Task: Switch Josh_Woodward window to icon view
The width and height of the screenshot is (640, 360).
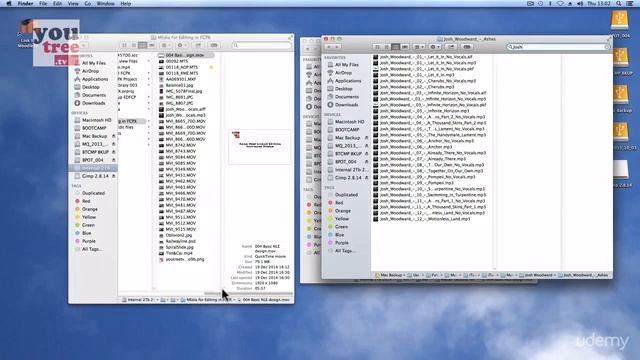Action: (x=378, y=47)
